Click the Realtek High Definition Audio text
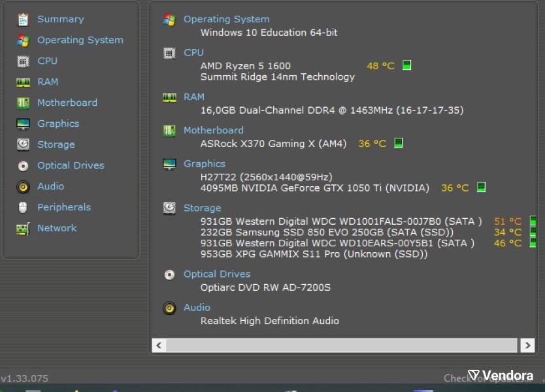The image size is (545, 392). point(270,321)
